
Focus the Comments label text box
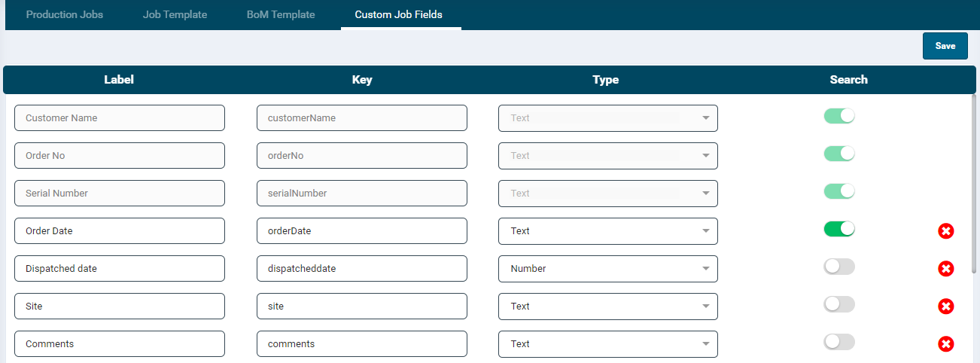point(120,344)
